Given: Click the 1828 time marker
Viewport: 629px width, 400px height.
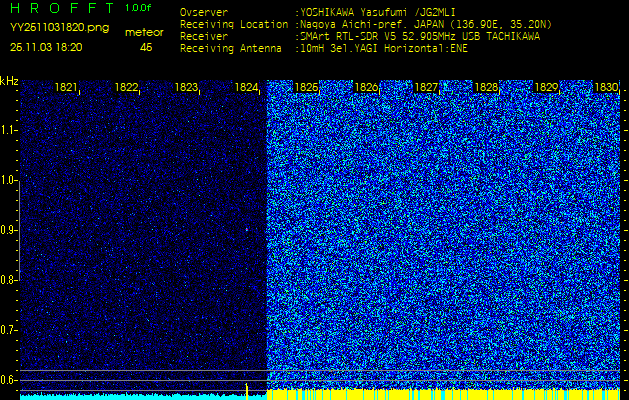Looking at the screenshot, I should 486,87.
